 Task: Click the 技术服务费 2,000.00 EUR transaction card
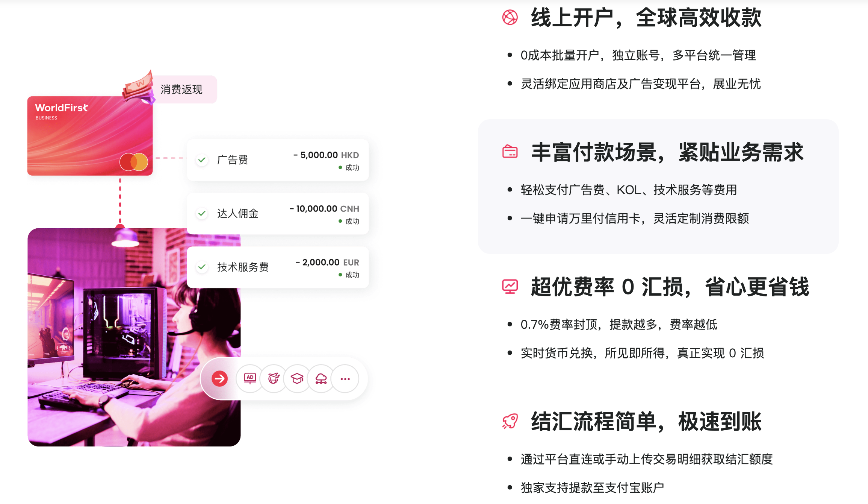(278, 267)
